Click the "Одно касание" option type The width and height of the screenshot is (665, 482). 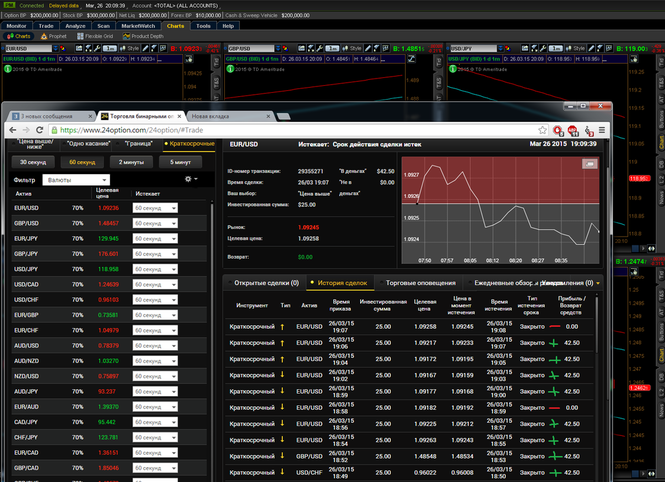[x=89, y=144]
